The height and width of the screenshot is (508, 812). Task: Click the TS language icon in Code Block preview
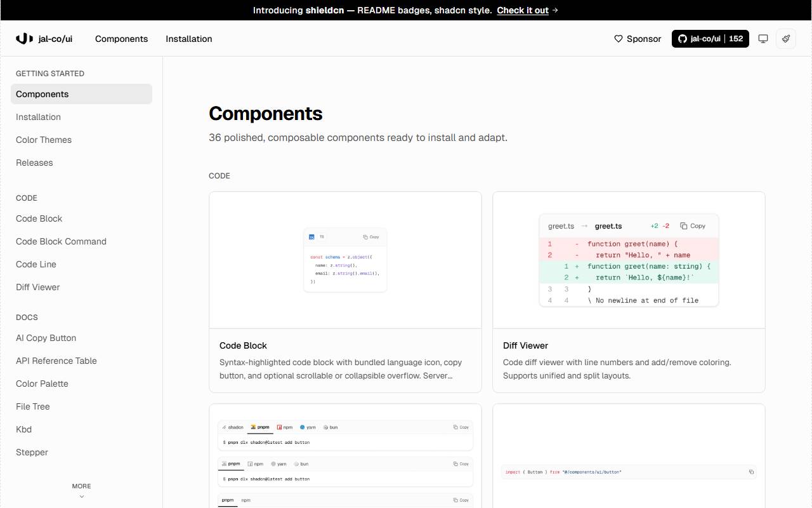click(x=311, y=237)
